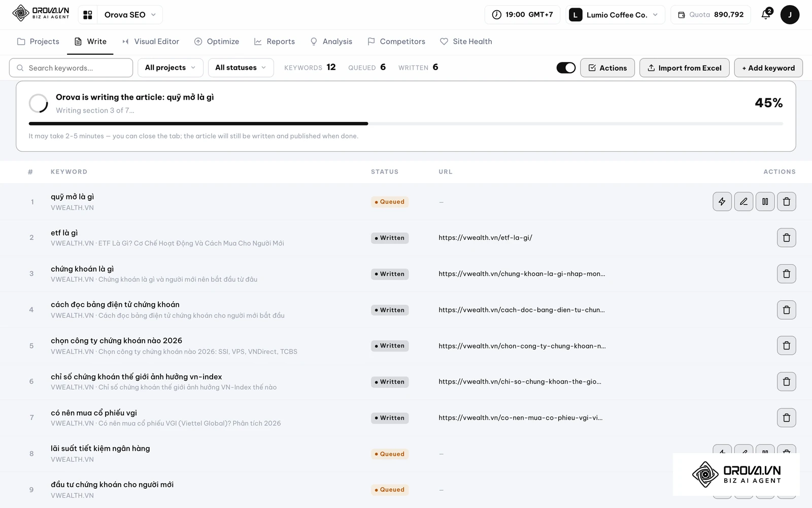Pause the quỹ mở là gì keyword

765,202
